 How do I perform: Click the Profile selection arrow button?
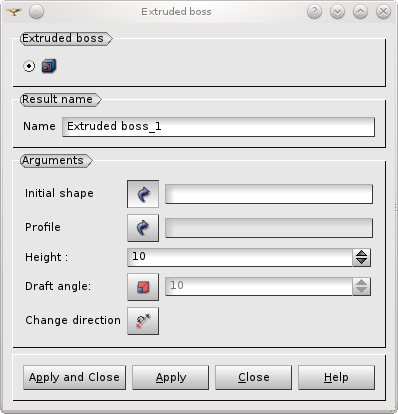(x=143, y=228)
